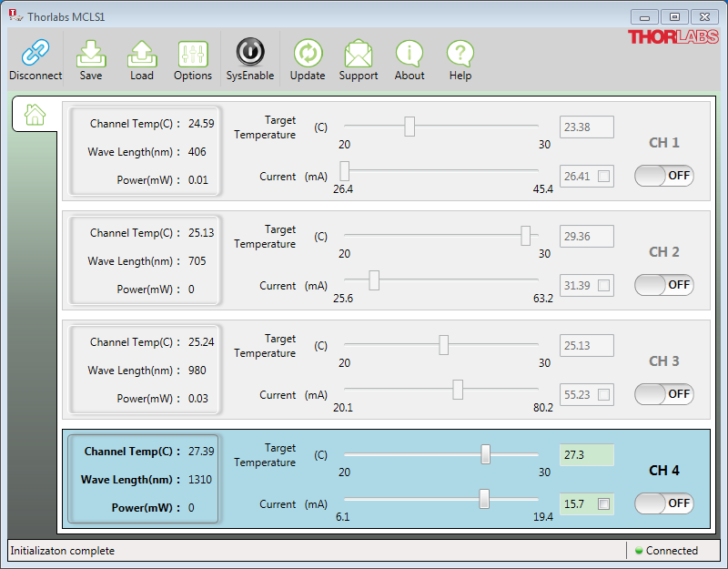Click CH 1 target temperature slider handle

point(409,127)
